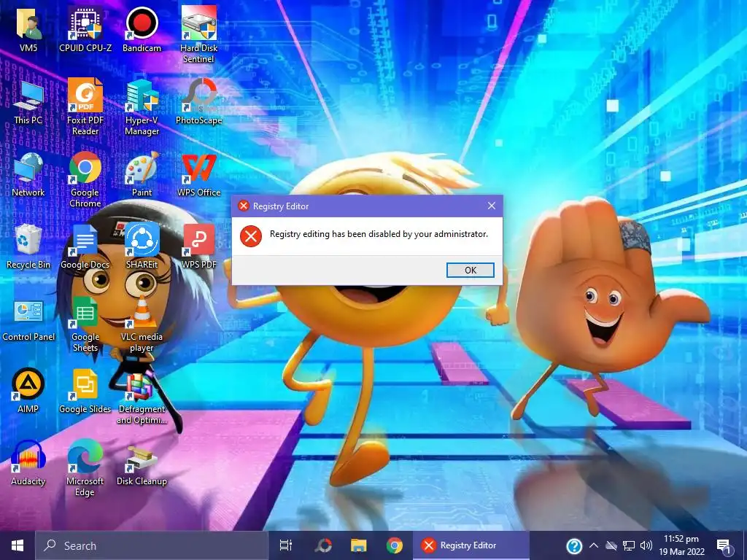This screenshot has height=560, width=747.
Task: Select Google Sheets shortcut
Action: click(x=85, y=324)
